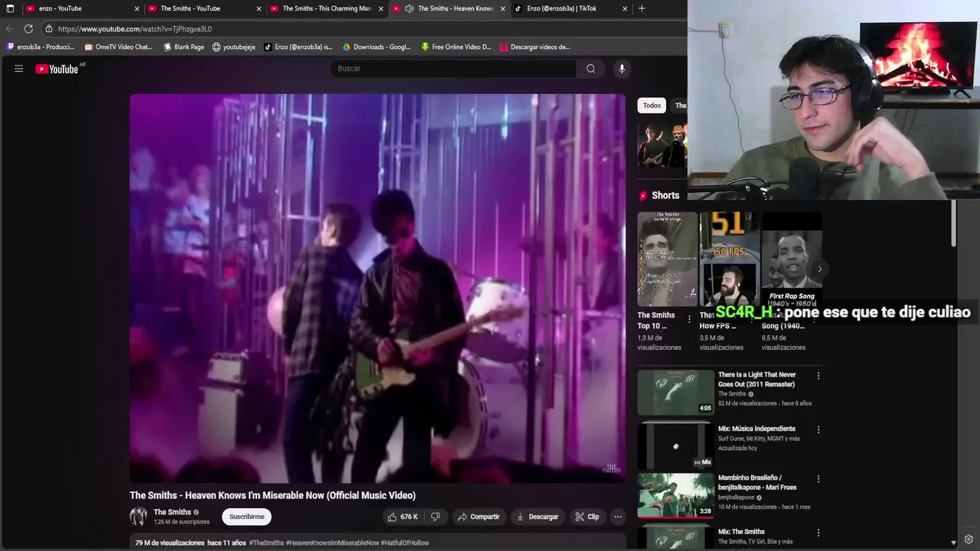The image size is (980, 551).
Task: Open more actions three-dot menu under video
Action: pos(618,517)
